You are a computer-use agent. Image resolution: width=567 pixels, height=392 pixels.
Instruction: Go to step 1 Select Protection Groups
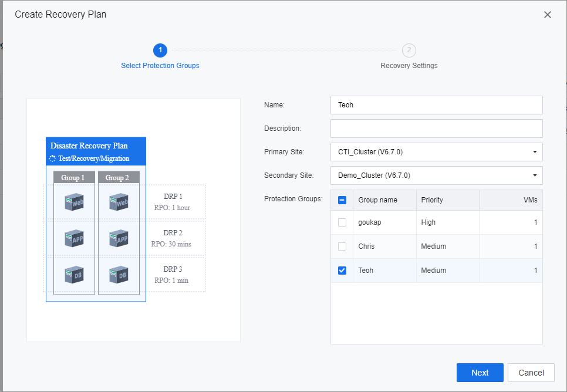click(x=160, y=50)
